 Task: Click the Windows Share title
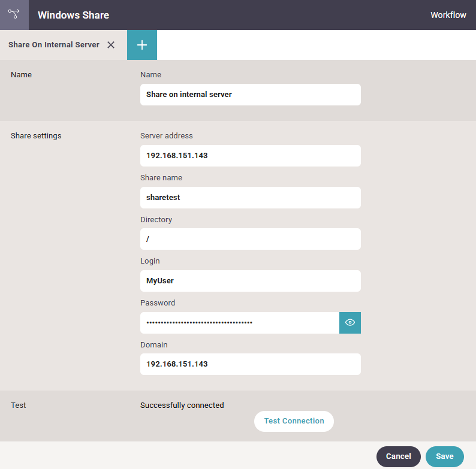(74, 15)
